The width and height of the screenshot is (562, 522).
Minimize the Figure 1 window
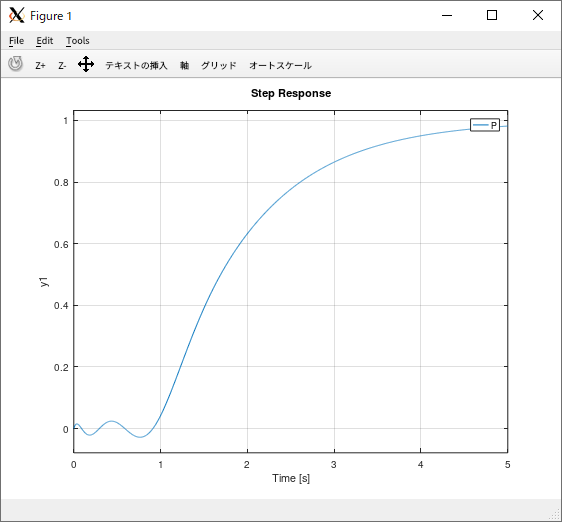447,15
